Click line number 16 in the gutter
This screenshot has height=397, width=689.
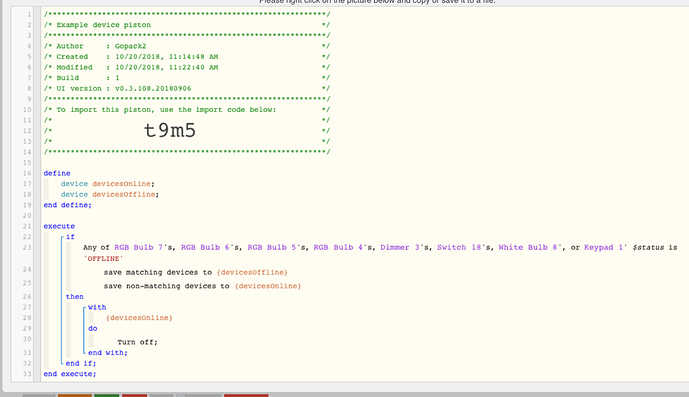coord(27,173)
